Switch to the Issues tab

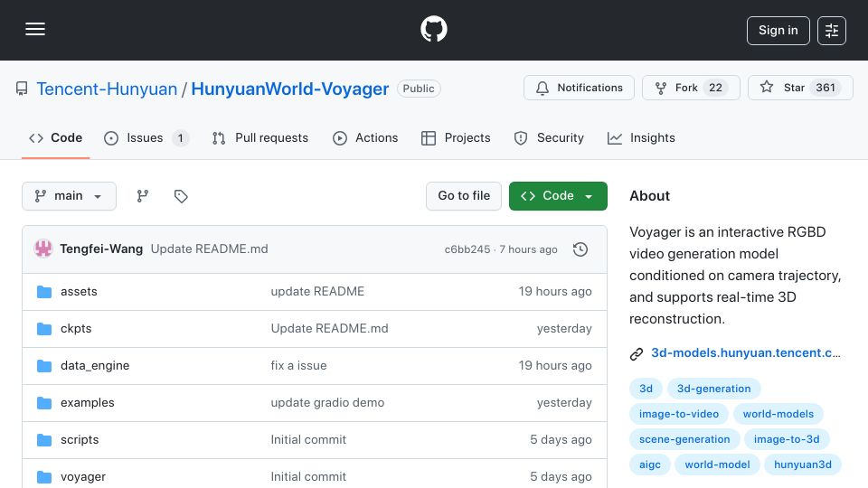pyautogui.click(x=146, y=137)
